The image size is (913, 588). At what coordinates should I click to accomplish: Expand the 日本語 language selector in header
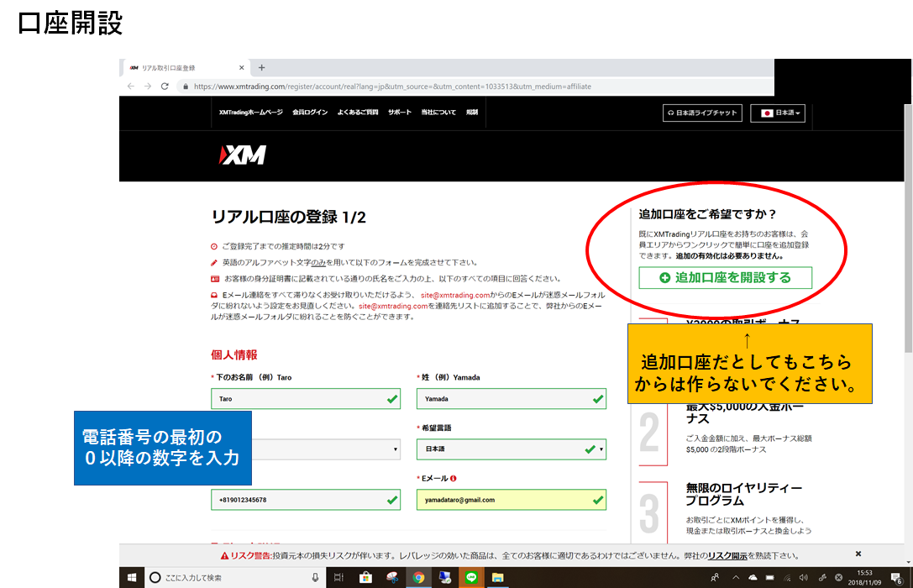[x=778, y=113]
